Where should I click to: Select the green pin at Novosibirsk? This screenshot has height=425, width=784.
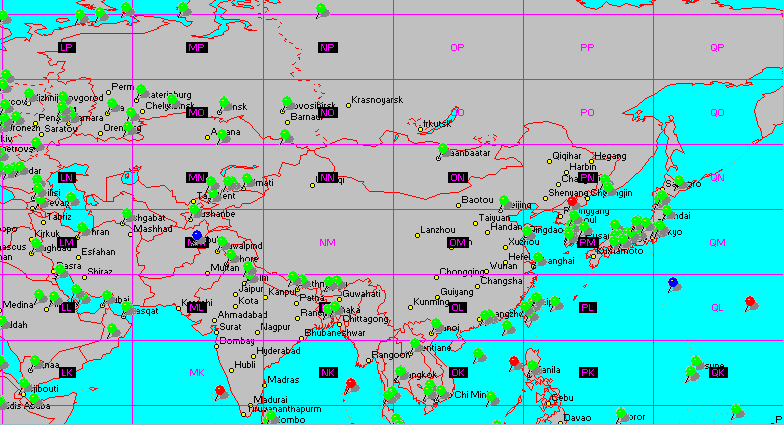287,102
